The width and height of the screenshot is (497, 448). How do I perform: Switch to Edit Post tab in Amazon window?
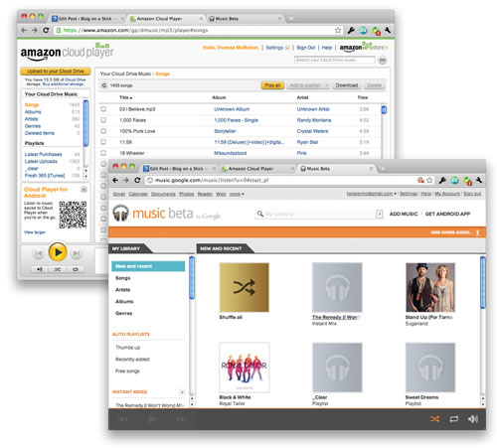[x=85, y=19]
